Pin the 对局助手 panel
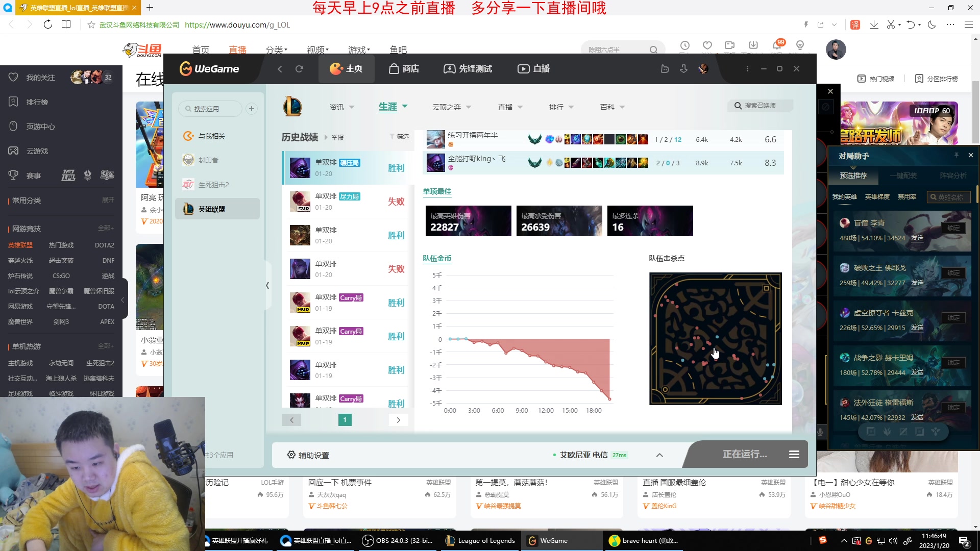 956,155
